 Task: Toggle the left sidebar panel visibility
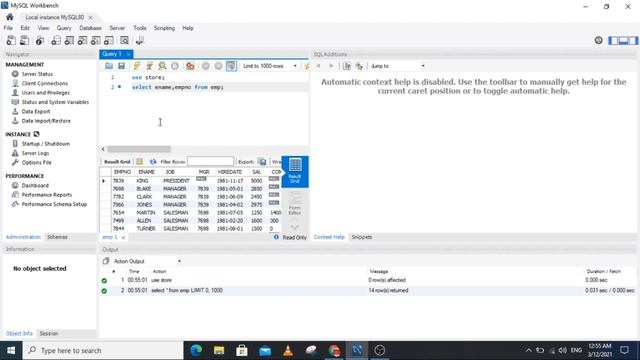click(613, 40)
